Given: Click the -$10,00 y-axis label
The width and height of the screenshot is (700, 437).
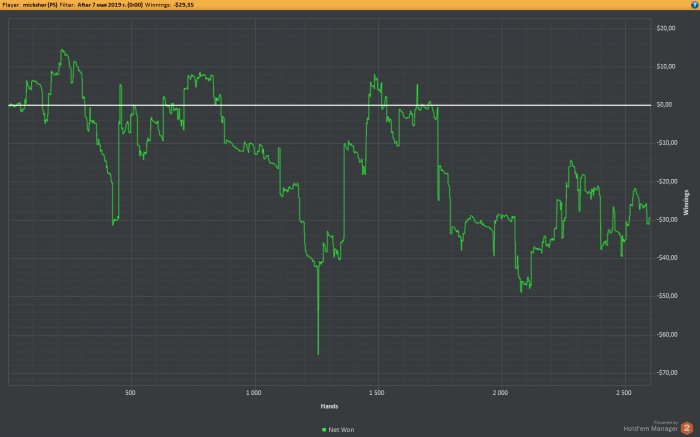Looking at the screenshot, I should [667, 142].
